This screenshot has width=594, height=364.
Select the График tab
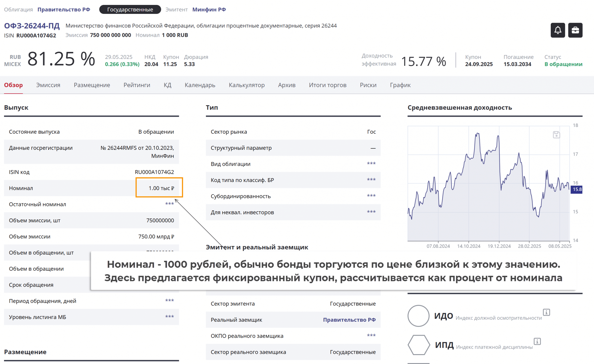[400, 85]
